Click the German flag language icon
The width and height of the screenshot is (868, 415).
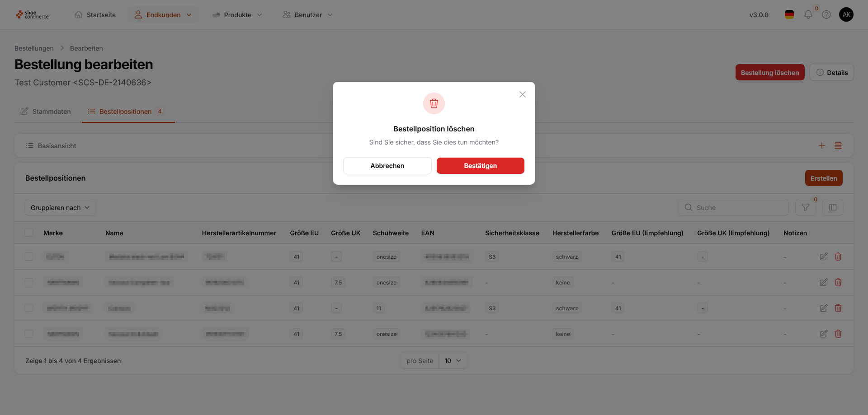[789, 14]
